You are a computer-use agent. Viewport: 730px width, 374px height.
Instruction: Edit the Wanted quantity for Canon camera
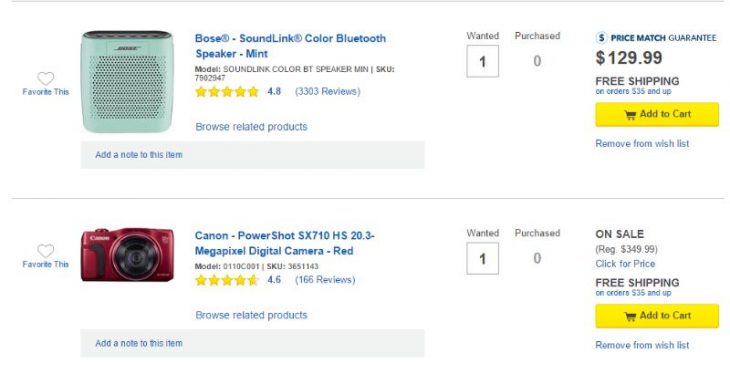(x=482, y=258)
